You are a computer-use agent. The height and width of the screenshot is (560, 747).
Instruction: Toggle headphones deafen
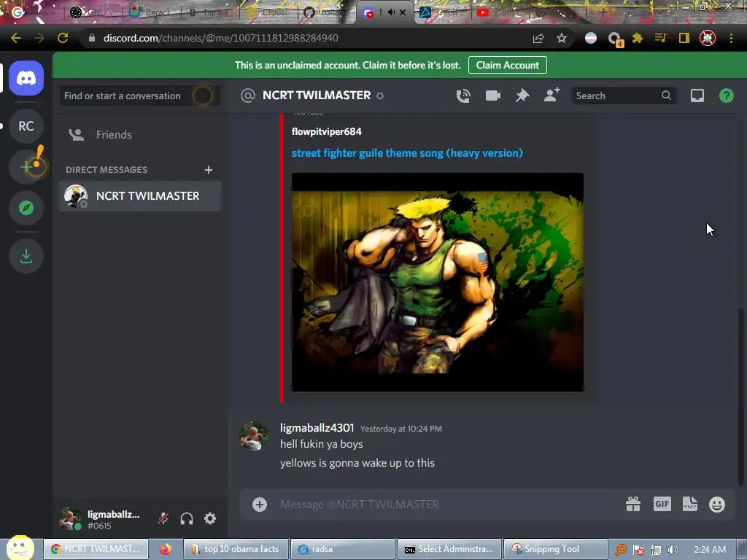tap(187, 518)
